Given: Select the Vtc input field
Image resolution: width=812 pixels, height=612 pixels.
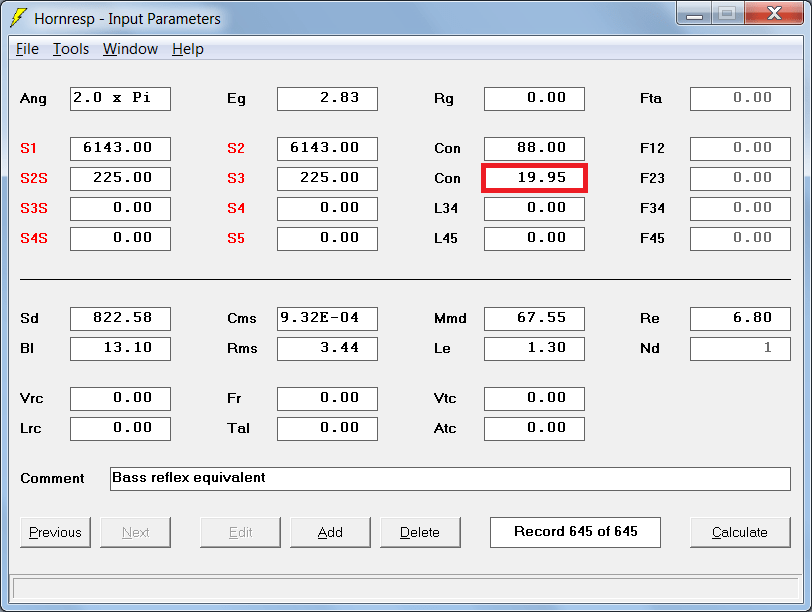Looking at the screenshot, I should pyautogui.click(x=534, y=399).
